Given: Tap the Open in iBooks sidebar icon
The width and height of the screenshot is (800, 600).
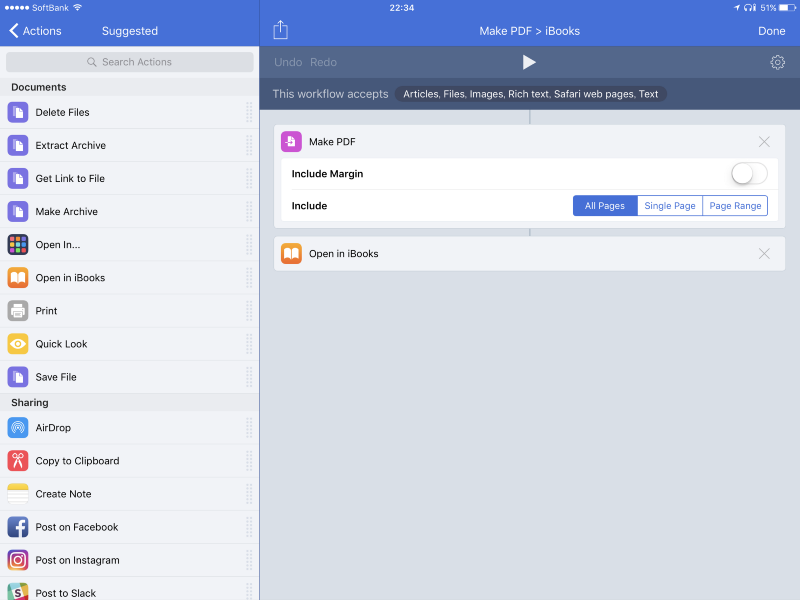Looking at the screenshot, I should (x=18, y=278).
